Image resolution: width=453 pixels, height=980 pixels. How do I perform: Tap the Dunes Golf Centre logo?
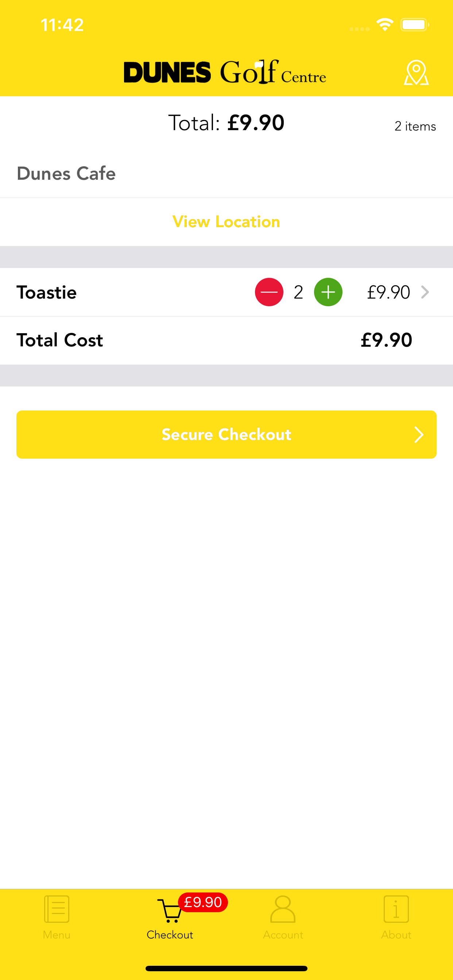(x=225, y=71)
